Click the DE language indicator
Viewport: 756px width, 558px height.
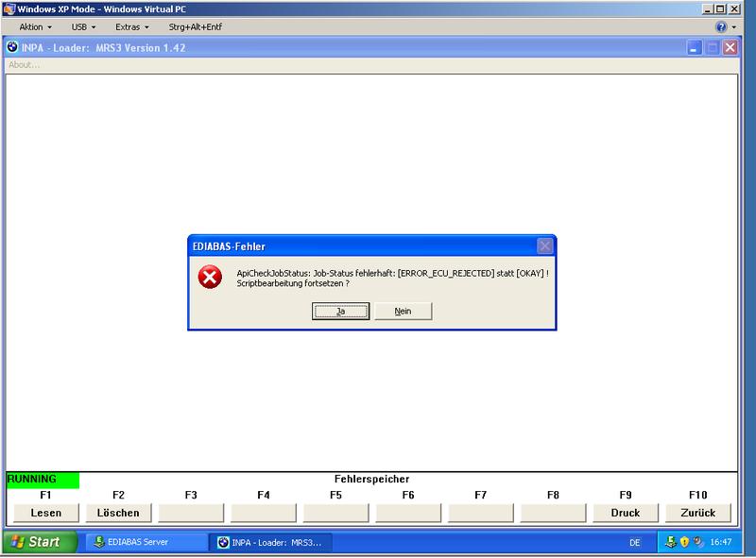click(x=634, y=543)
